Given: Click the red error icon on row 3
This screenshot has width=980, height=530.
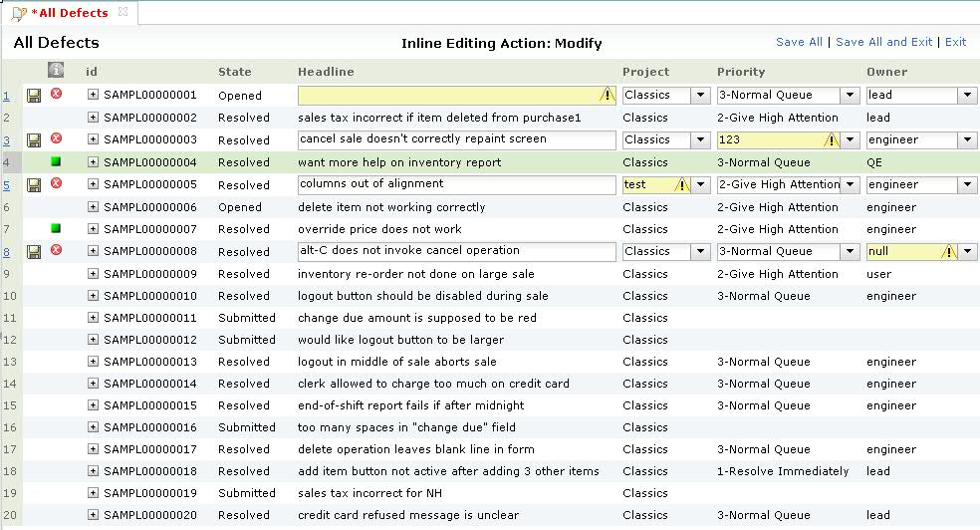Looking at the screenshot, I should point(56,138).
